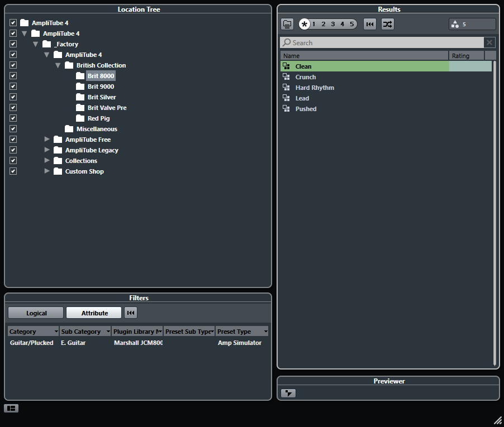Click the preset icon next to Clean
The width and height of the screenshot is (504, 427).
tap(286, 66)
